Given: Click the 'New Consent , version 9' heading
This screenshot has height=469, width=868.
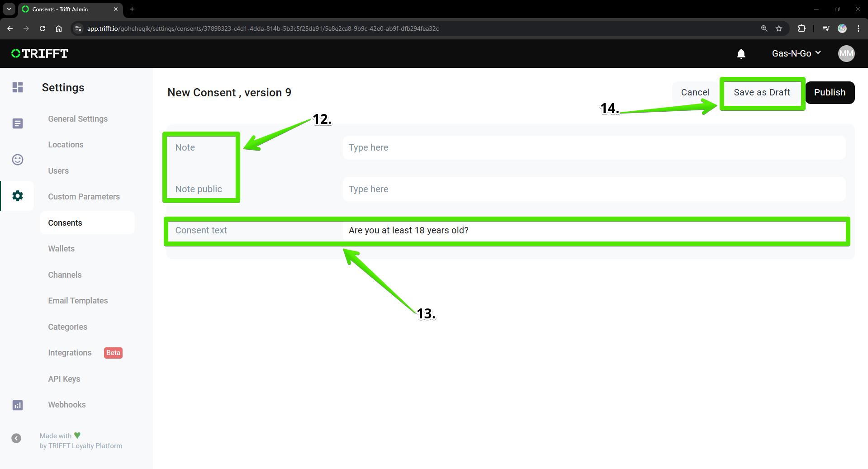Looking at the screenshot, I should point(229,93).
